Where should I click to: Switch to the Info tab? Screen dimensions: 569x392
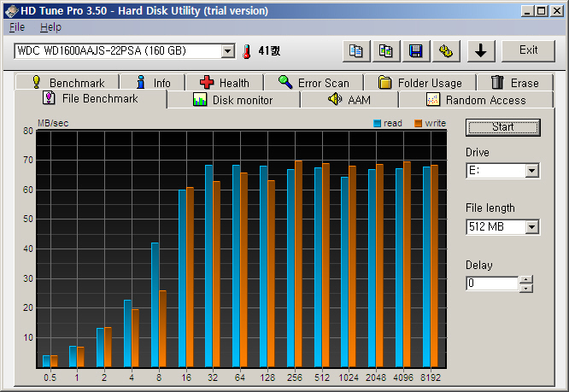[x=153, y=83]
